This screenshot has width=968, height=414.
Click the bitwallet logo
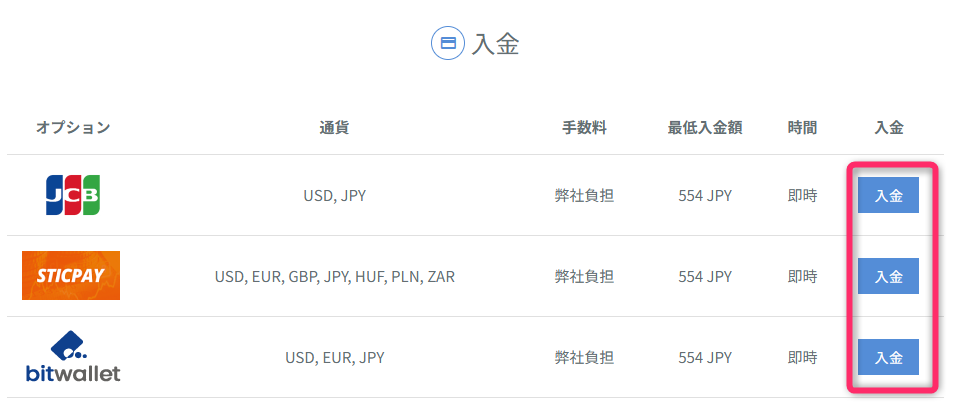coord(72,356)
